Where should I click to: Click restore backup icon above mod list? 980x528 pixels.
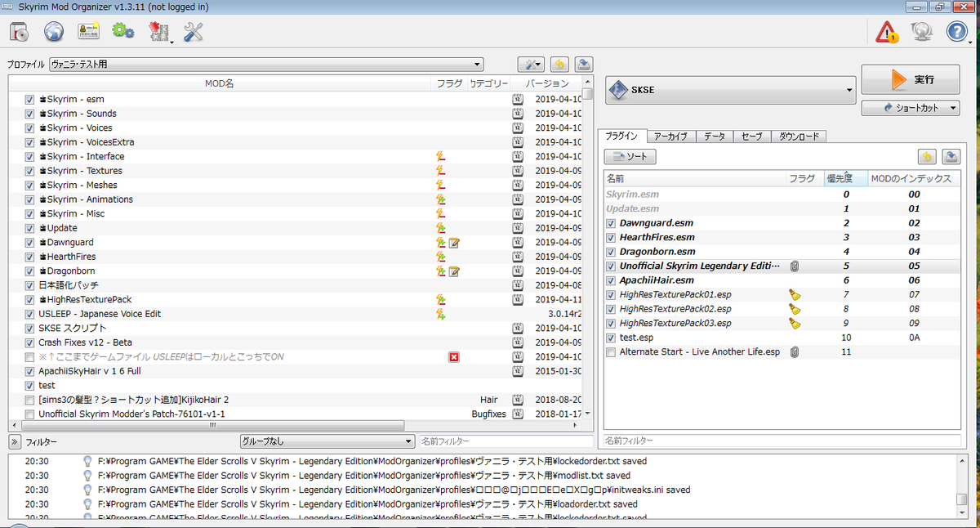(x=559, y=65)
